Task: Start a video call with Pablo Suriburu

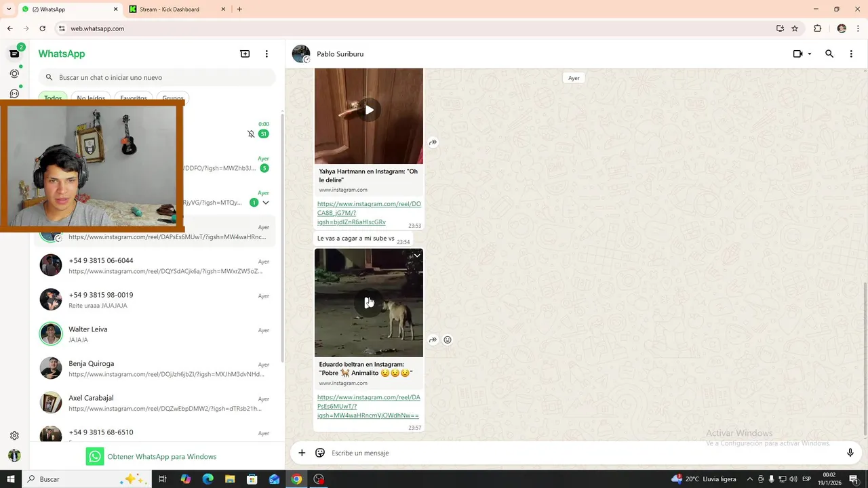Action: (x=797, y=54)
